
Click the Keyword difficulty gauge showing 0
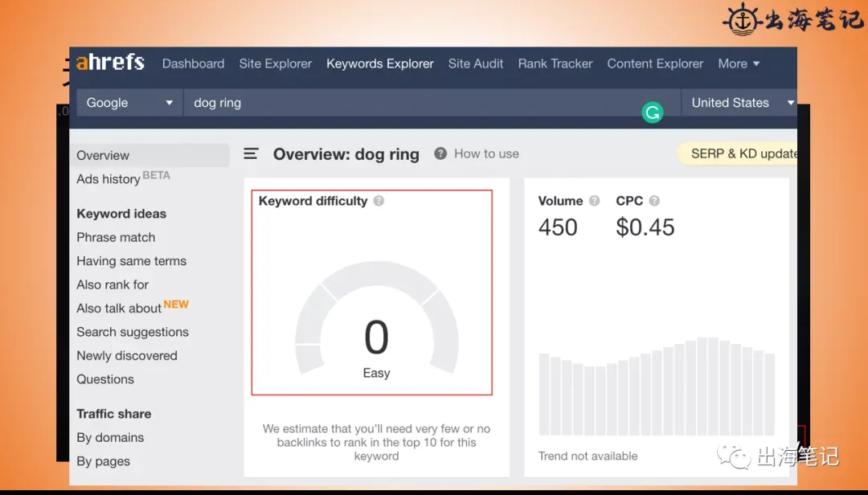point(376,318)
